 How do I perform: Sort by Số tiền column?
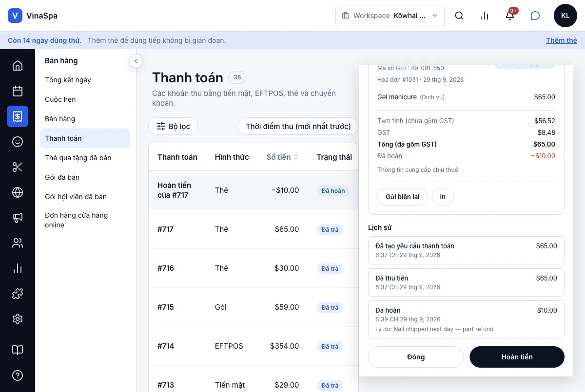[282, 157]
